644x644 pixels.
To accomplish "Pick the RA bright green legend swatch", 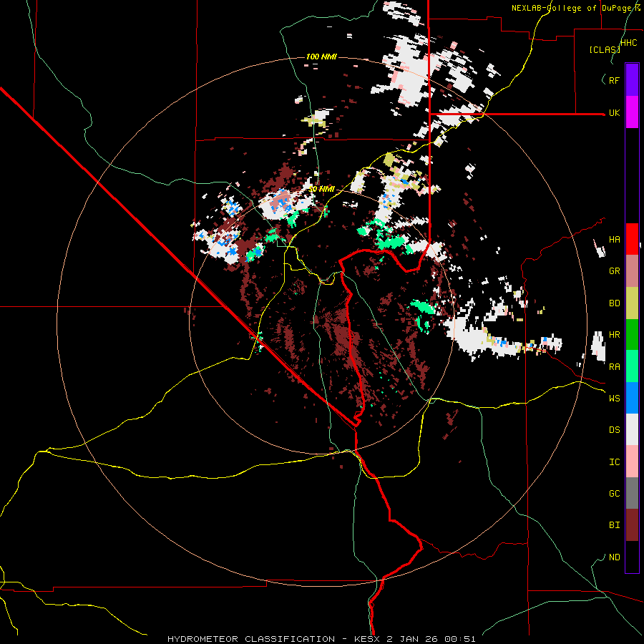I will point(632,366).
